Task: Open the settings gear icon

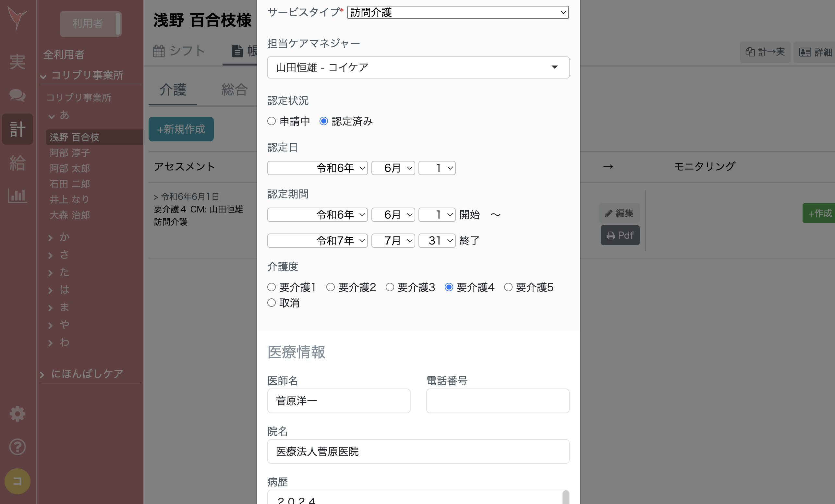Action: point(17,414)
